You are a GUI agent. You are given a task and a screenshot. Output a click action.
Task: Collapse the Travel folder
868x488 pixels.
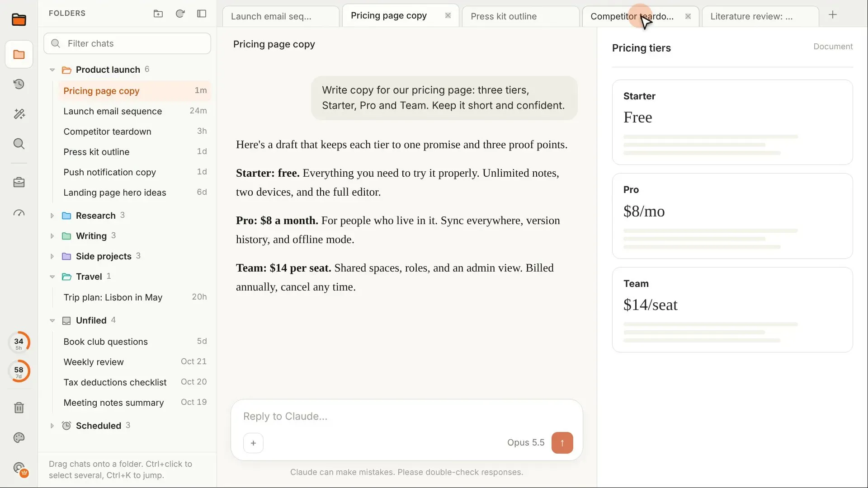(x=52, y=277)
